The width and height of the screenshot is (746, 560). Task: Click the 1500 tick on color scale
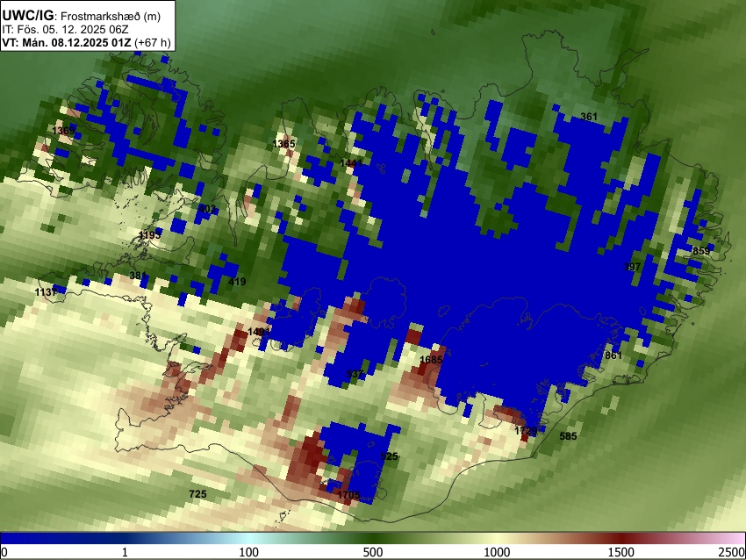point(621,552)
